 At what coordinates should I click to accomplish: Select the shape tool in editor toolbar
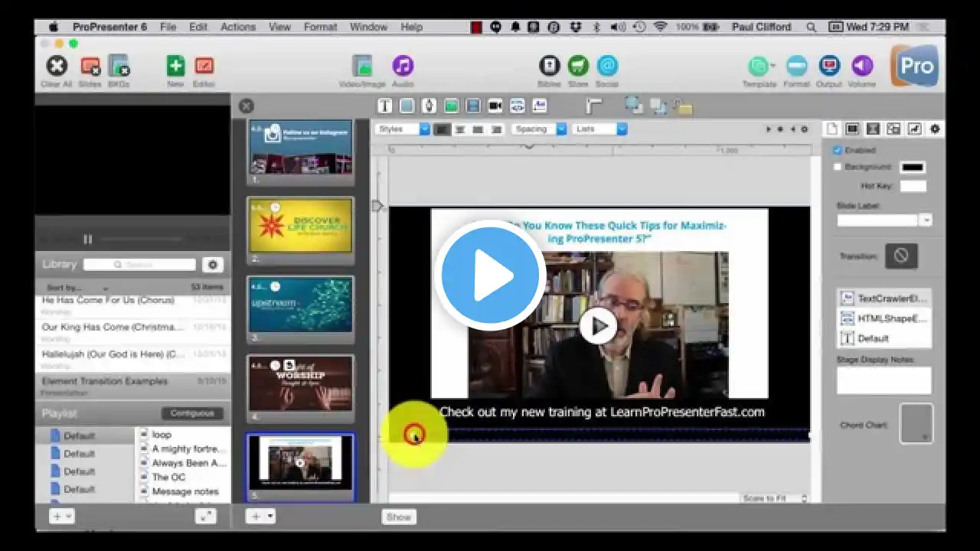407,106
